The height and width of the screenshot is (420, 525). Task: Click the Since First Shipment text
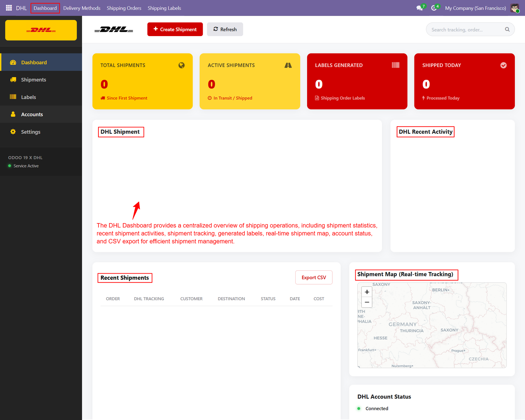click(127, 98)
